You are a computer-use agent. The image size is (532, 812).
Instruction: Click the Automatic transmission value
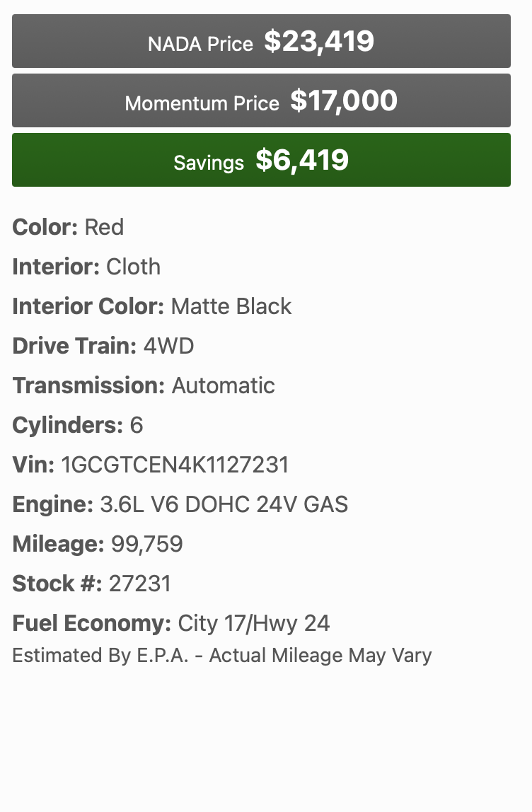pyautogui.click(x=224, y=385)
